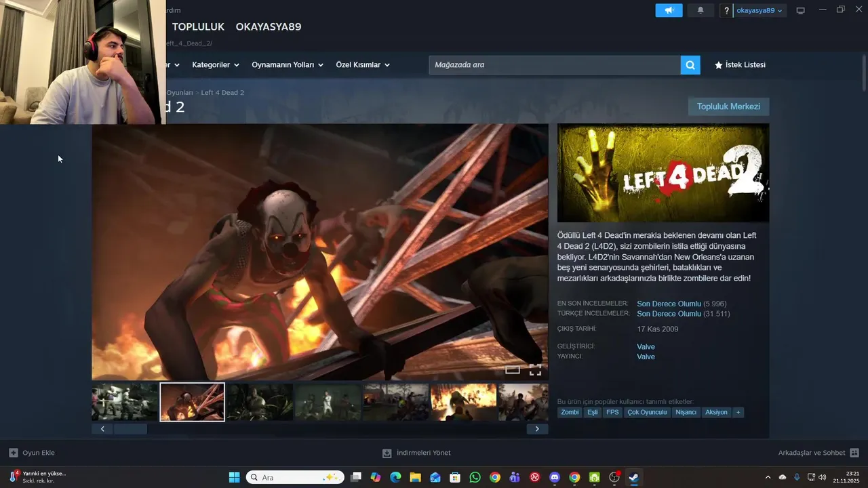Viewport: 868px width, 488px height.
Task: Open OBS Studio from the taskbar
Action: (614, 477)
